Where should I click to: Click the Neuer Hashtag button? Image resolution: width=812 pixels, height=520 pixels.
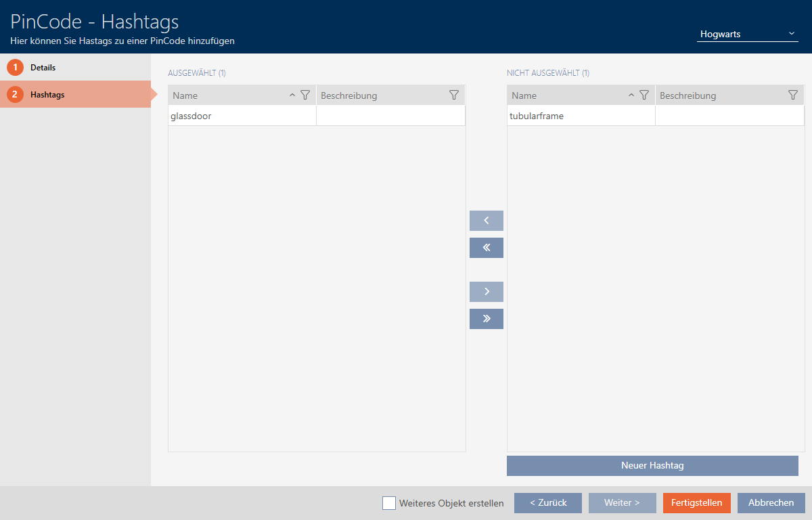tap(652, 466)
